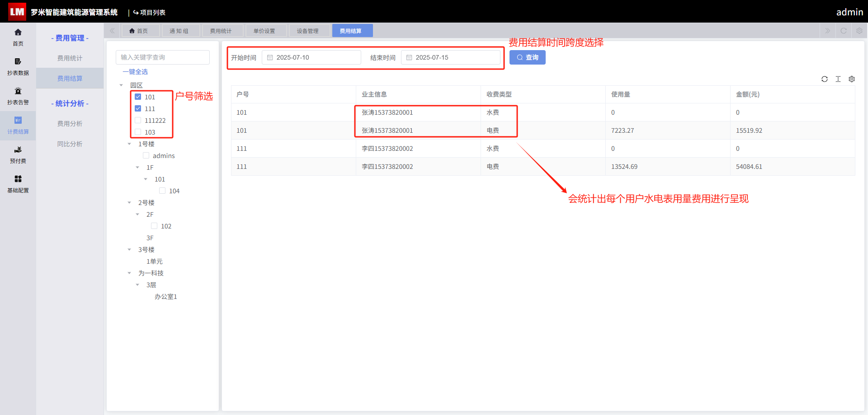This screenshot has height=415, width=868.
Task: Click the 项目列表 return arrow icon
Action: point(136,13)
